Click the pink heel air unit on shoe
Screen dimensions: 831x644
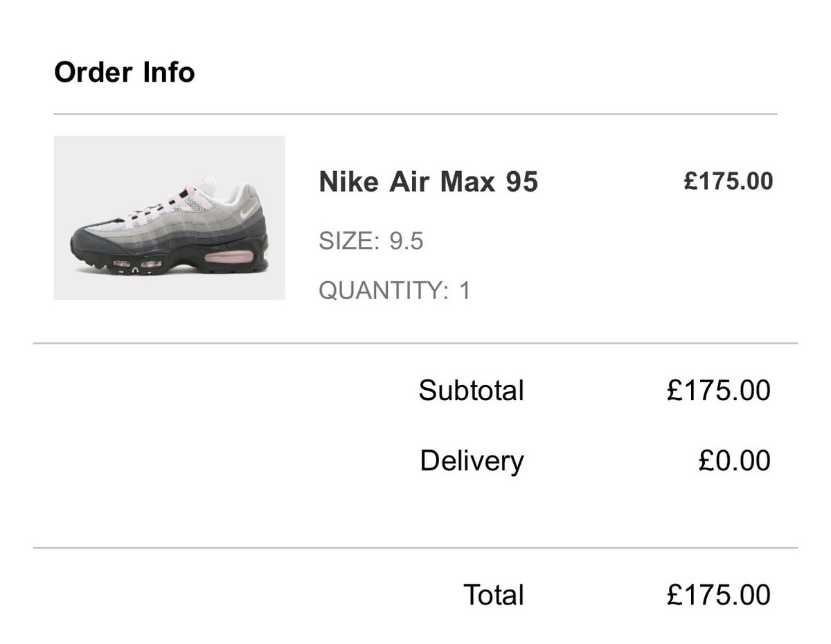click(x=231, y=258)
